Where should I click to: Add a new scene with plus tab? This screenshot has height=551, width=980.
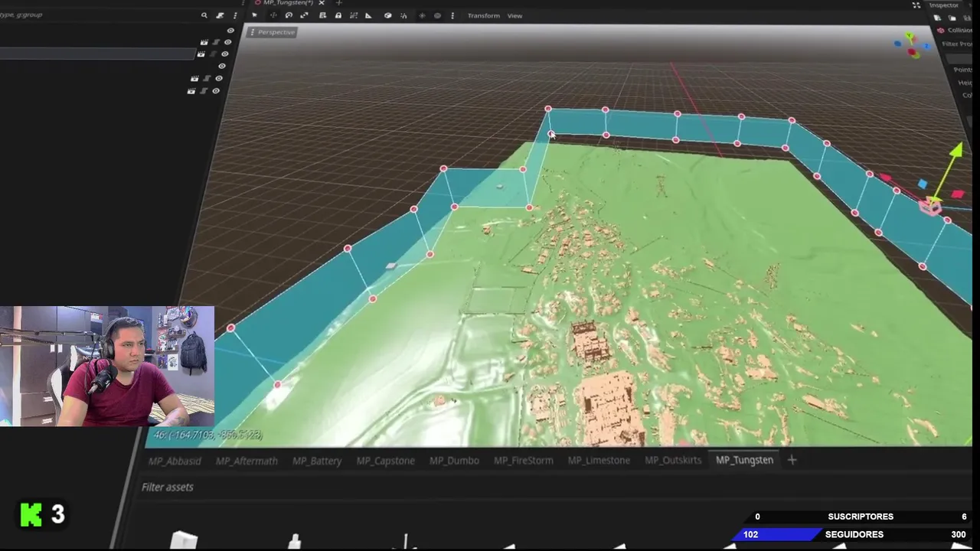coord(339,3)
